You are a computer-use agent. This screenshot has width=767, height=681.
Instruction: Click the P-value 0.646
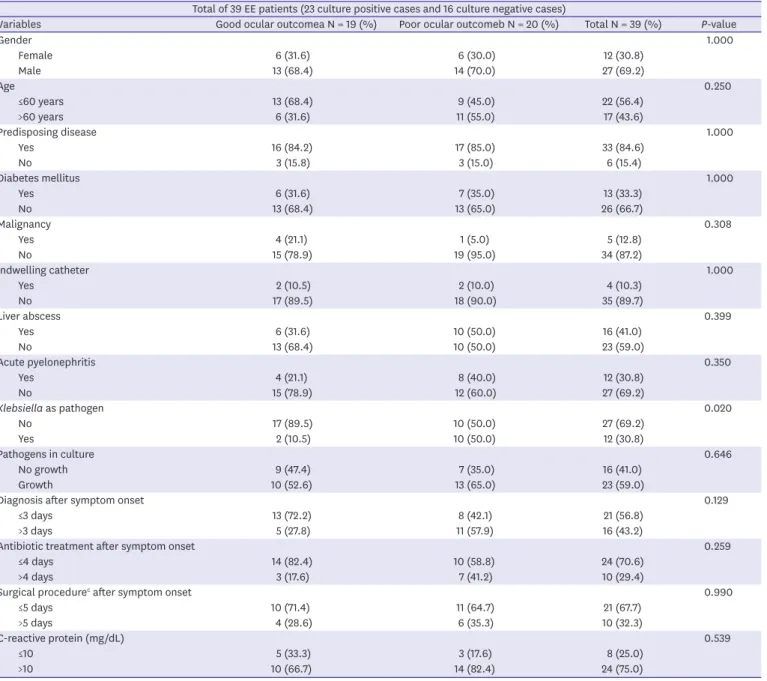(x=718, y=454)
